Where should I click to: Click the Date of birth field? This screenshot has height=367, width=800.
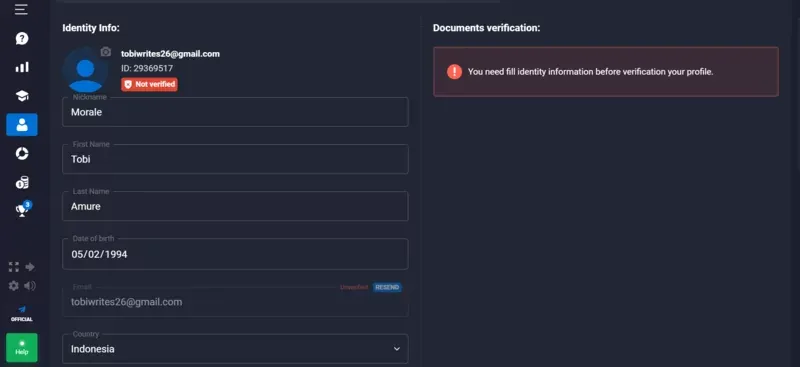click(x=235, y=254)
